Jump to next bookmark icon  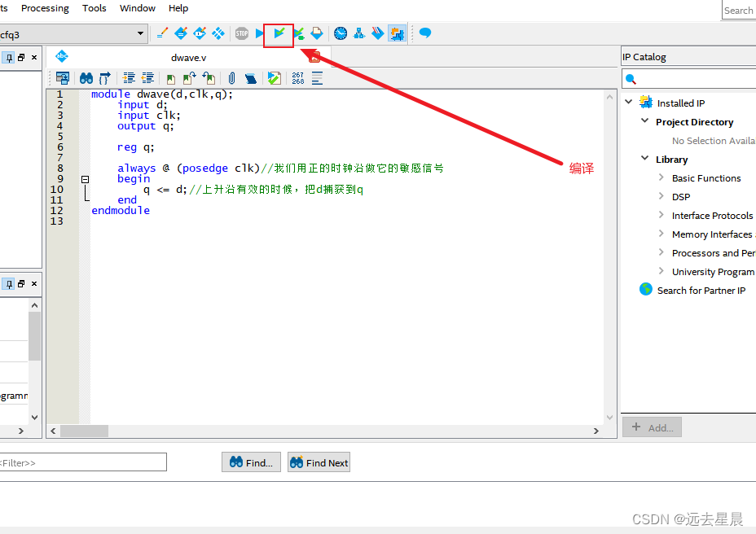[x=190, y=78]
